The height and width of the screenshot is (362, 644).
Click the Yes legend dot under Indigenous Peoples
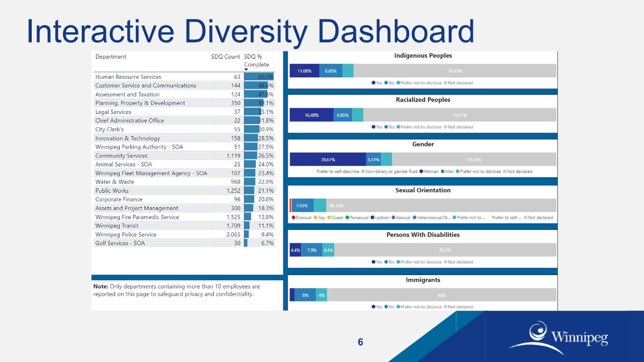(374, 83)
